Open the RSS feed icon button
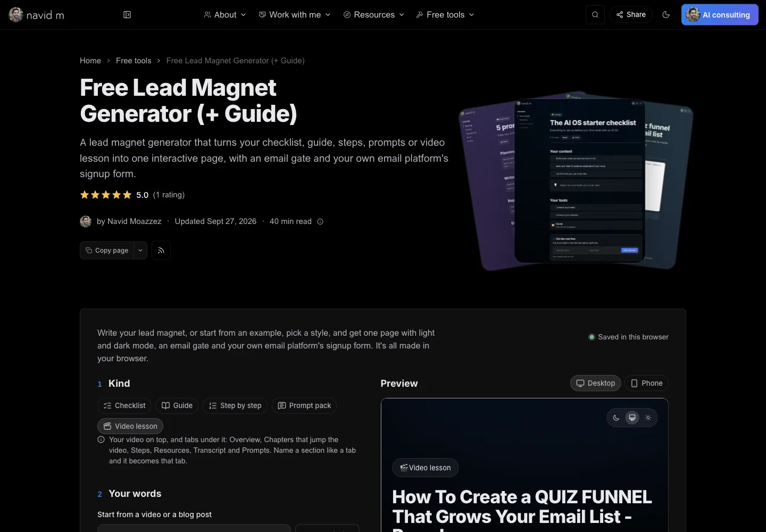 tap(161, 251)
